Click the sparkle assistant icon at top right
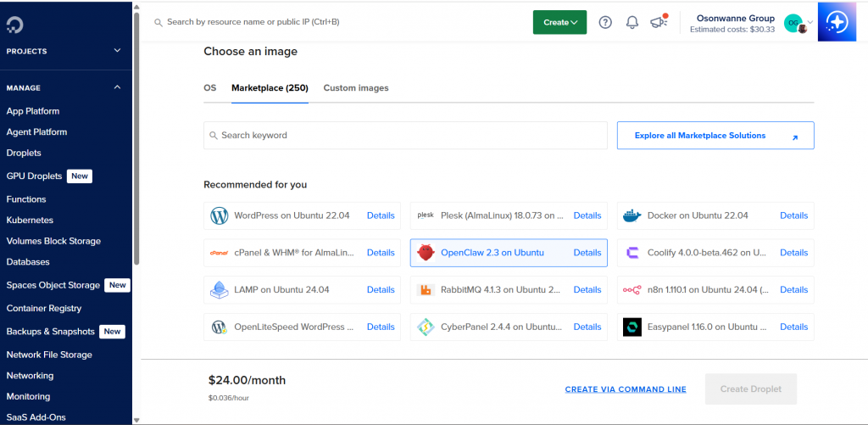 pos(837,22)
